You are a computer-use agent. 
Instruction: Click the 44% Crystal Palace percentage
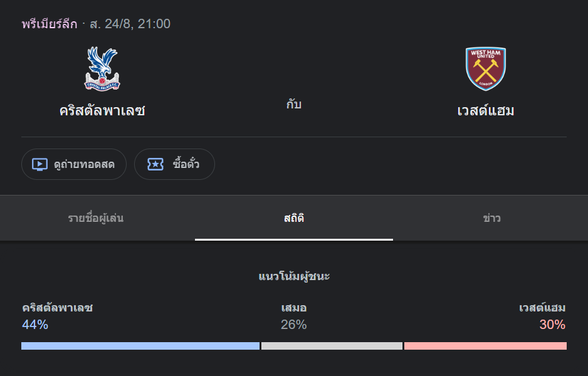pyautogui.click(x=35, y=324)
